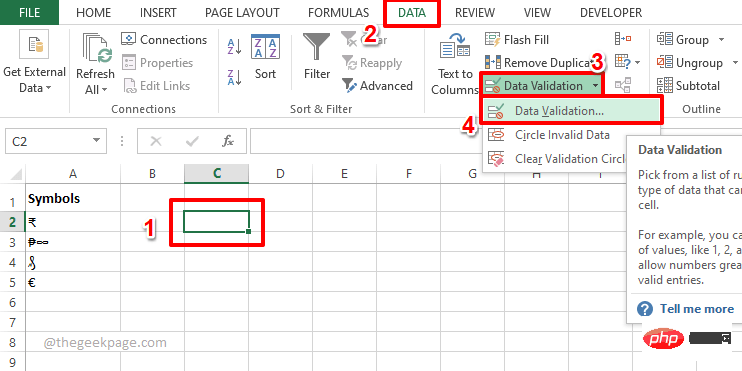Switch to the REVIEW tab
The height and width of the screenshot is (371, 742).
tap(475, 13)
